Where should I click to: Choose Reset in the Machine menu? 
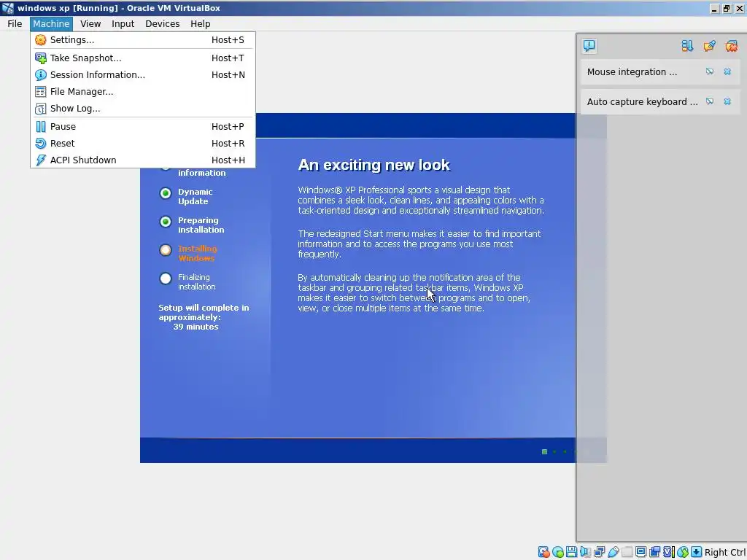pos(142,144)
